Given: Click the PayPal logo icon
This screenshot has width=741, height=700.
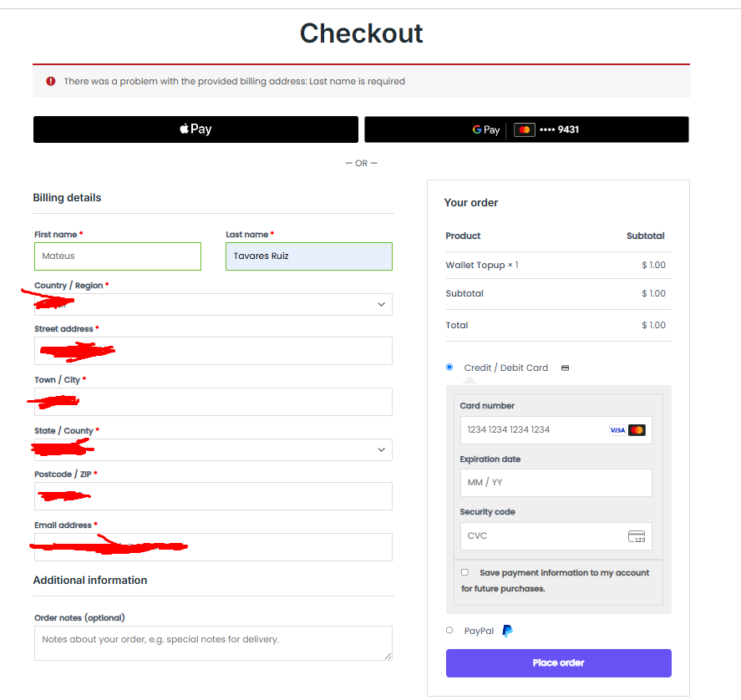Looking at the screenshot, I should point(507,631).
